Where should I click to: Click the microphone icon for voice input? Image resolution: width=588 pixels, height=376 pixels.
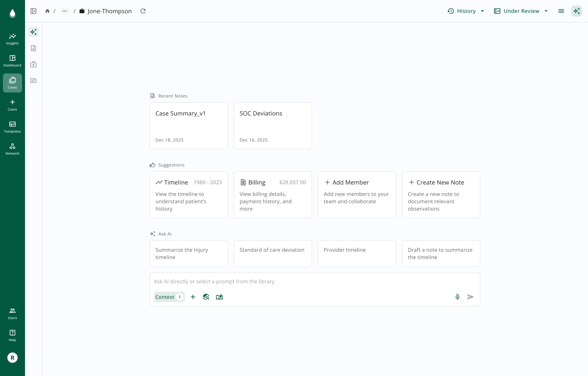tap(458, 297)
